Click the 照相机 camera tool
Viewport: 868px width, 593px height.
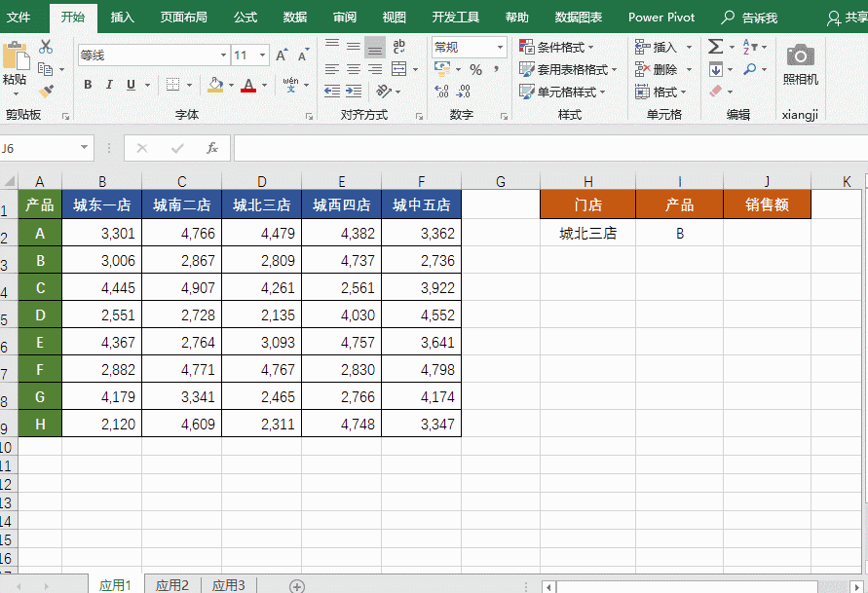click(800, 64)
